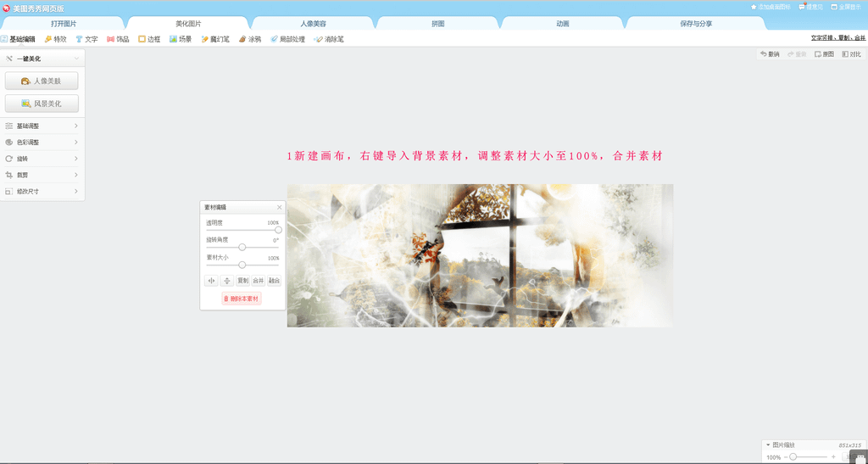Click 删除本素材 delete material button
Screen dimensions: 868x464
click(242, 299)
